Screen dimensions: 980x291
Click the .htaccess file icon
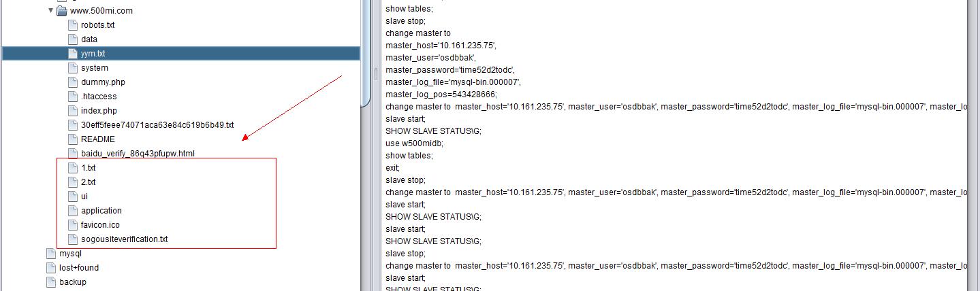click(x=73, y=97)
